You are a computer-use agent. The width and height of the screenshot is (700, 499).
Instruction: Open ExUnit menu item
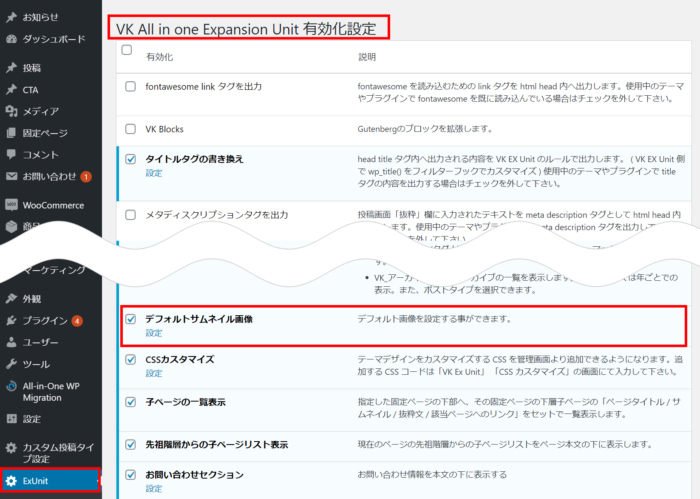[51, 481]
